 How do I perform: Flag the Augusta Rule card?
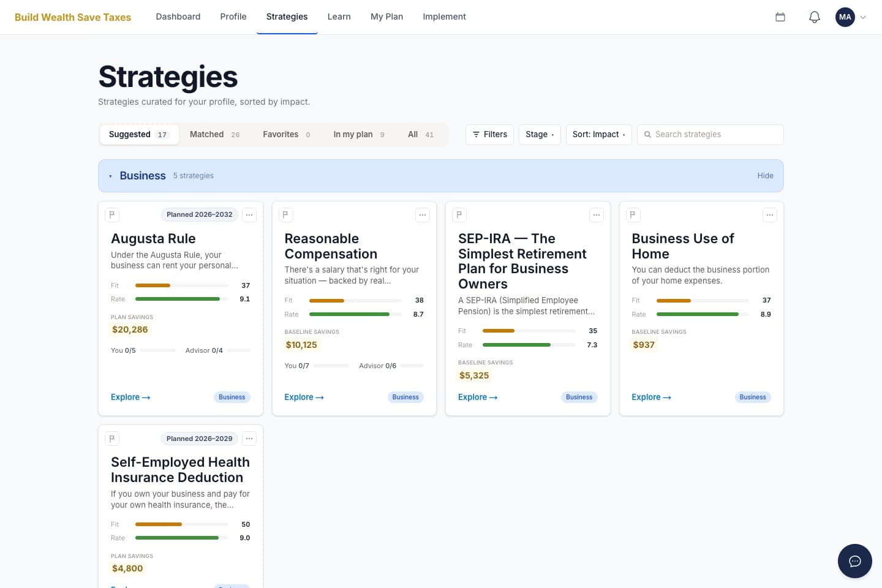point(112,215)
